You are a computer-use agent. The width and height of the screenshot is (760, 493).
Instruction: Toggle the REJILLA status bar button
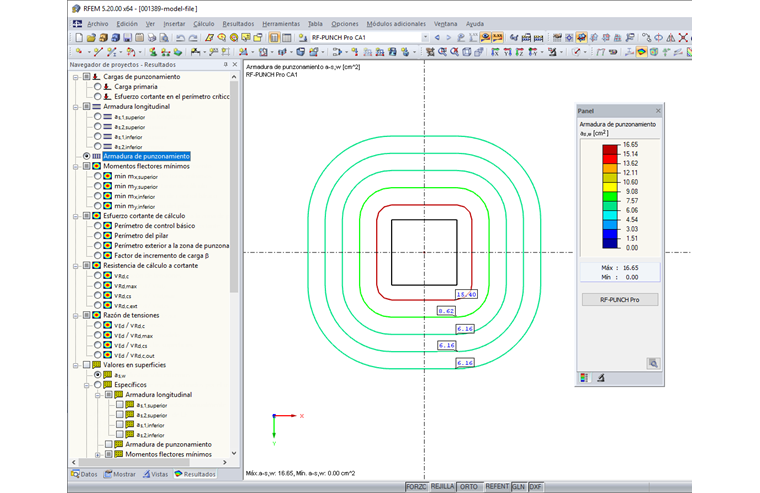point(442,487)
